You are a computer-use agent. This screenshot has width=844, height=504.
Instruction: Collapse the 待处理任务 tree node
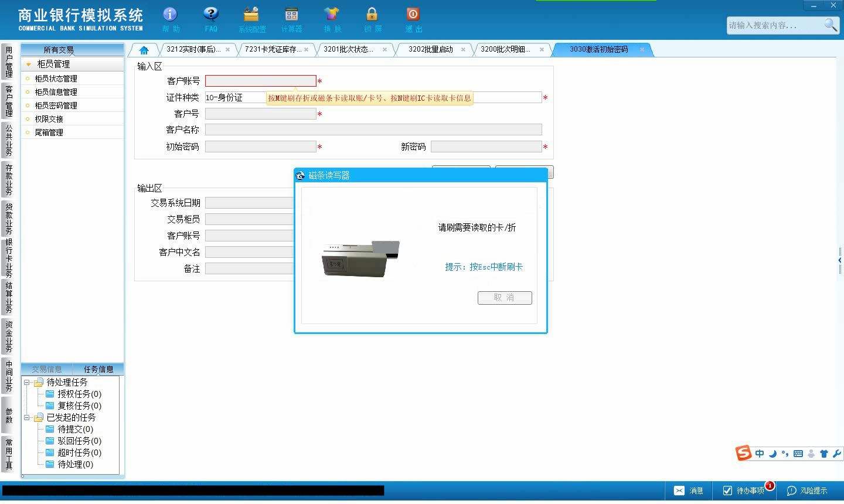point(26,382)
